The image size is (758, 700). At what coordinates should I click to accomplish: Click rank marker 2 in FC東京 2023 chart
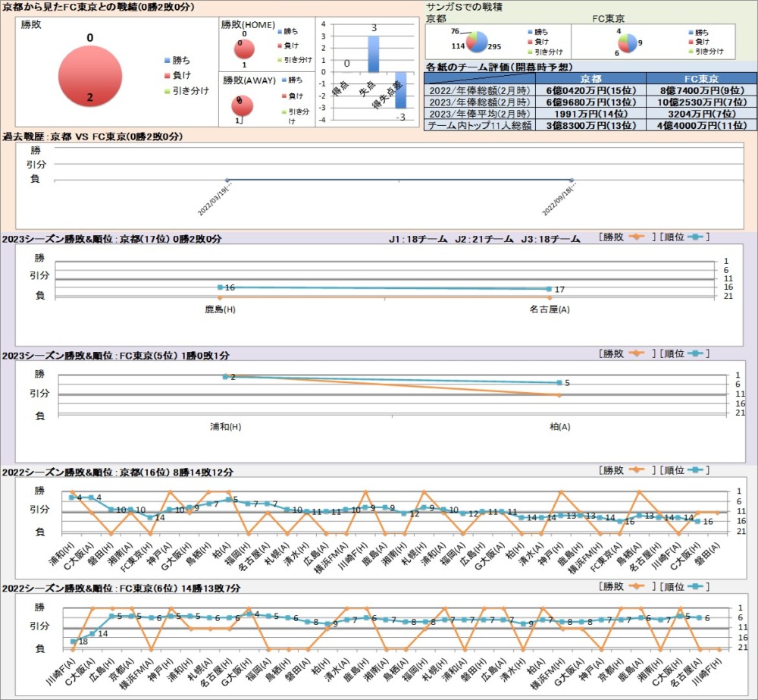point(225,377)
